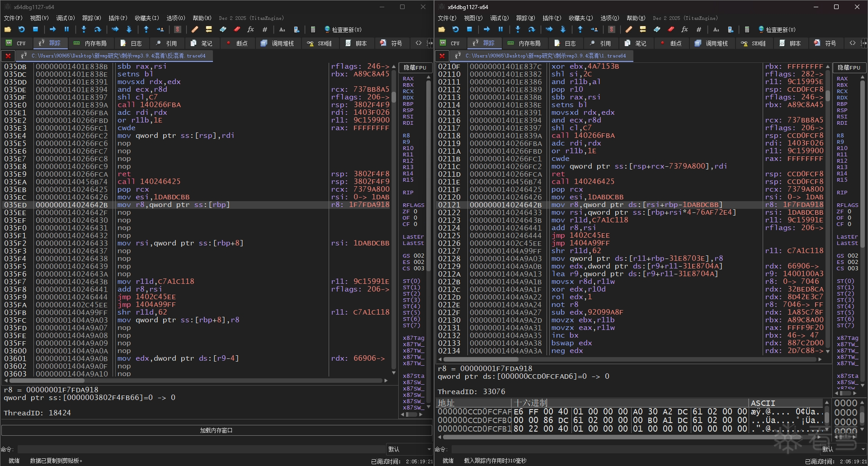
Task: Click the # icon in left window toolbar
Action: coord(265,29)
